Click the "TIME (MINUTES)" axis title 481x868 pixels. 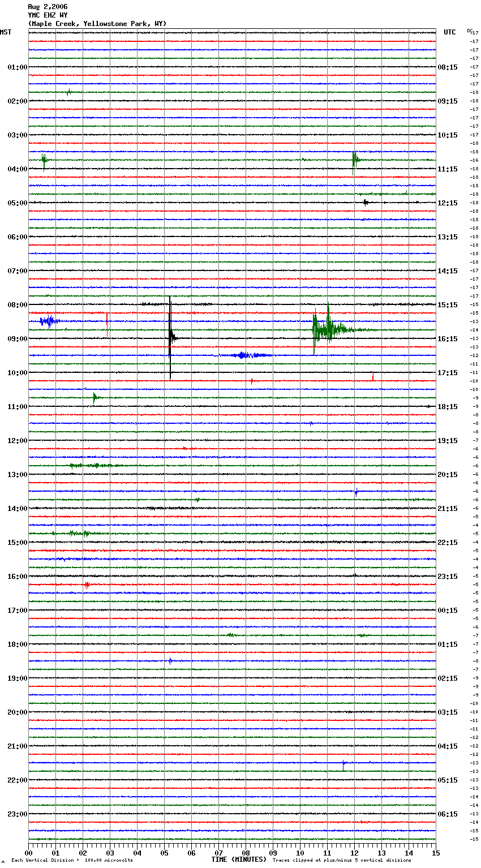pyautogui.click(x=239, y=860)
